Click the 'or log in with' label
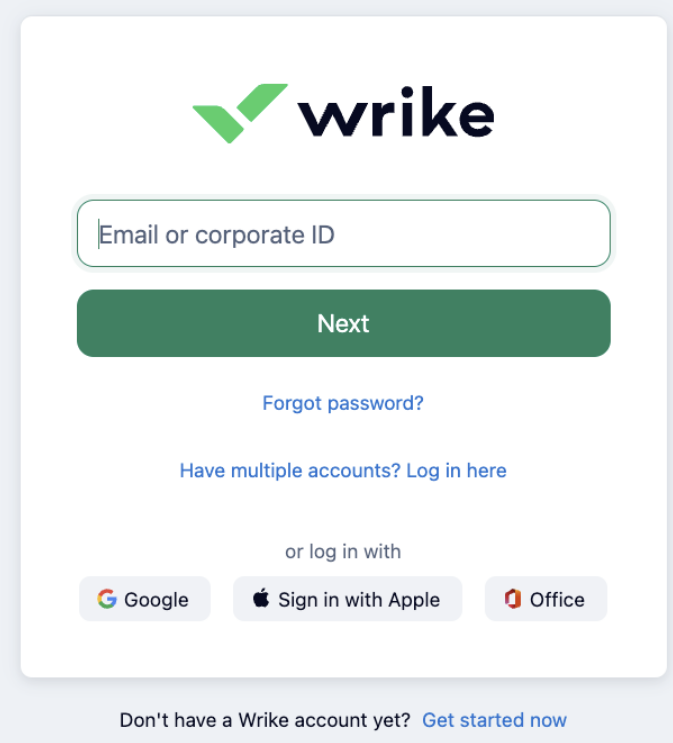 point(343,552)
